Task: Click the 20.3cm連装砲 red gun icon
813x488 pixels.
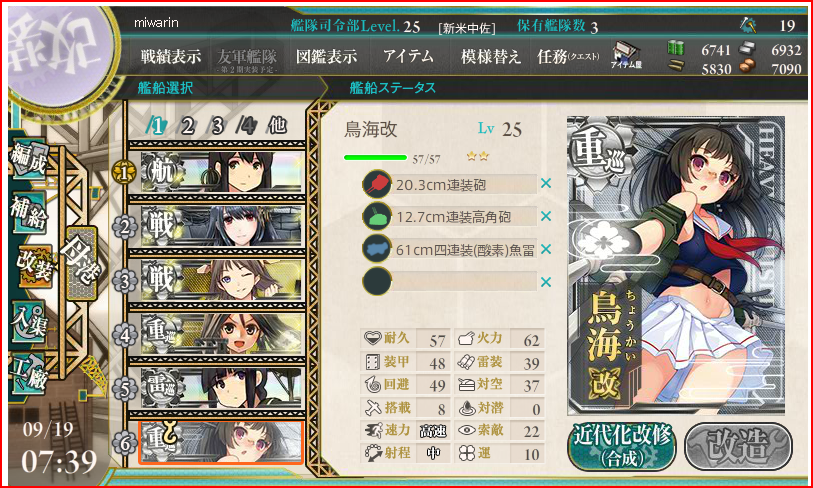Action: 376,184
